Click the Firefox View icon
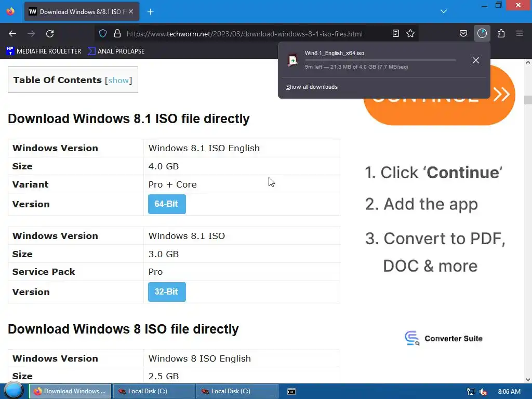Image resolution: width=532 pixels, height=399 pixels. 10,11
